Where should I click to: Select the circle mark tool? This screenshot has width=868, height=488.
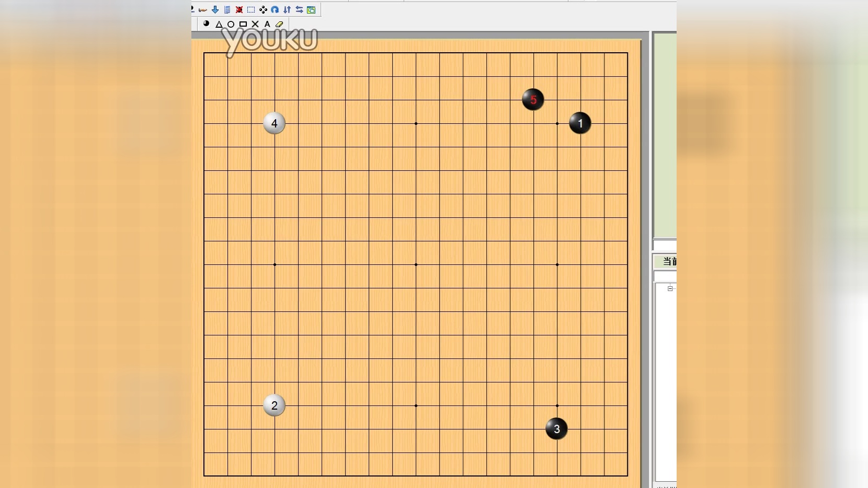[x=231, y=24]
